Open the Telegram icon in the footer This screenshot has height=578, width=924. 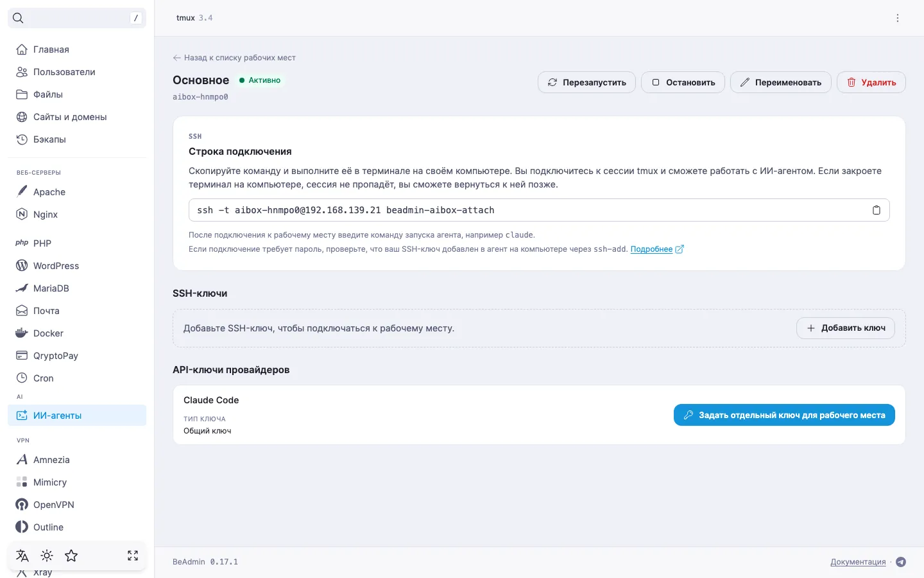tap(901, 562)
